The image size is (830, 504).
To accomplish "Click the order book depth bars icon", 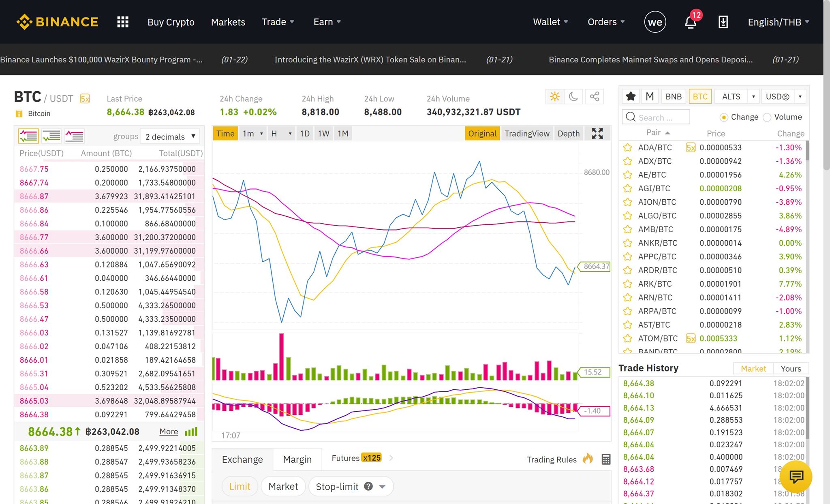I will (191, 431).
